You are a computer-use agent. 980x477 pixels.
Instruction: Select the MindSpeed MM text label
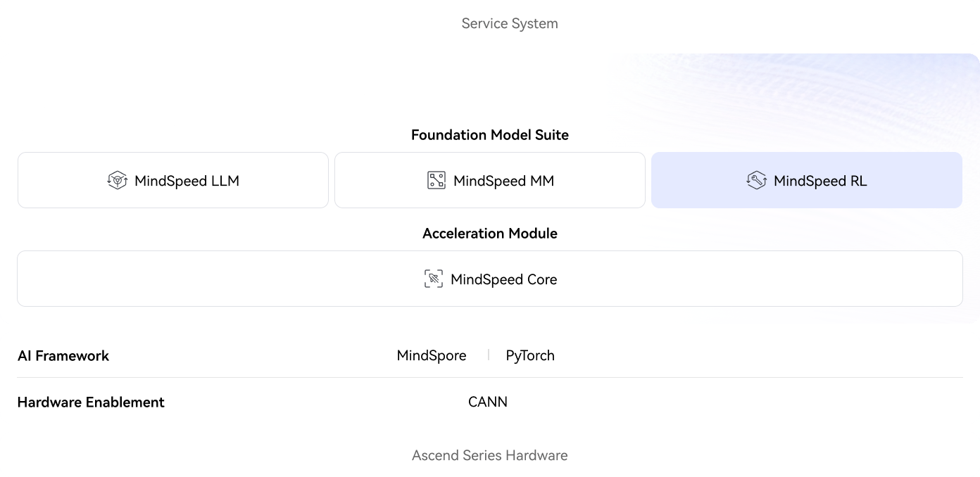tap(503, 181)
